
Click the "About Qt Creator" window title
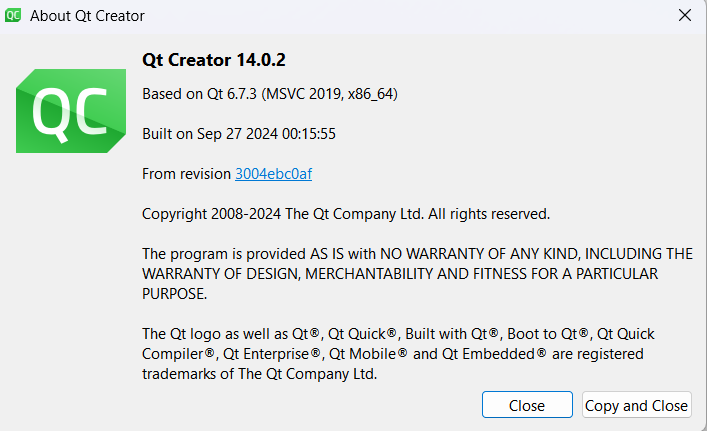coord(87,16)
